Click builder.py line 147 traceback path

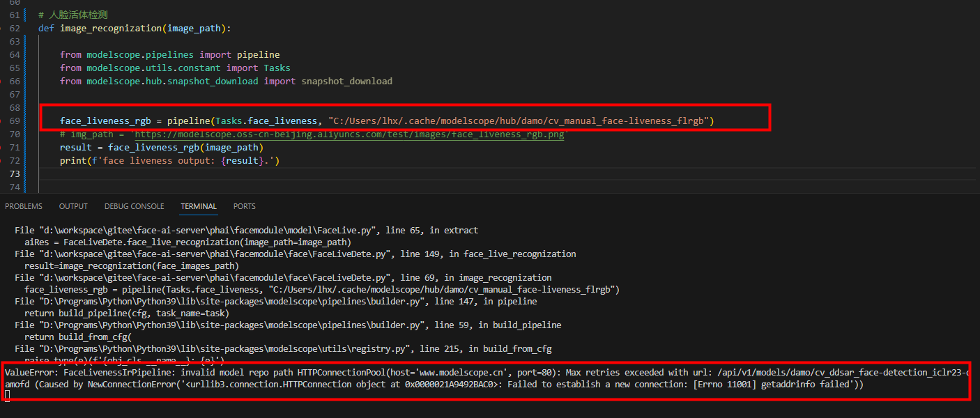coord(275,301)
